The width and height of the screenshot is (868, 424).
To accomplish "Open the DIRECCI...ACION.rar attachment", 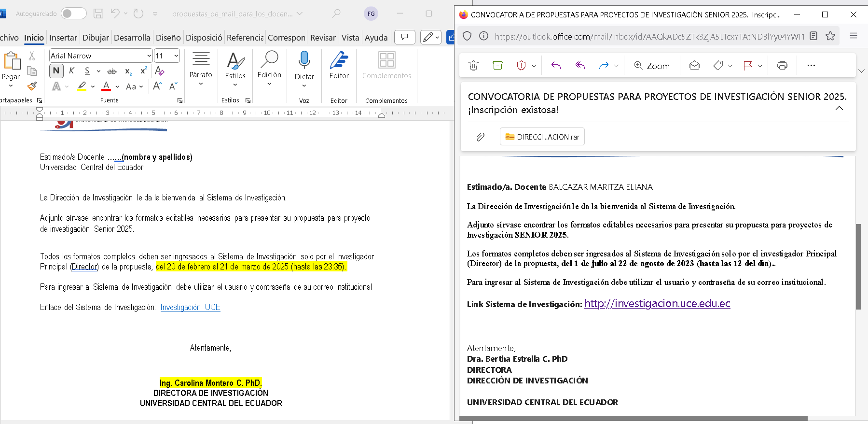I will click(542, 137).
